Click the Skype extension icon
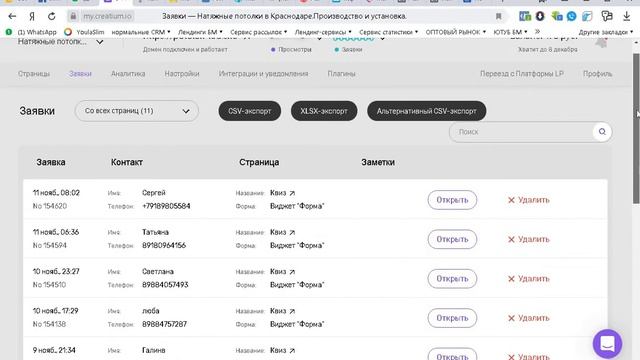640x360 pixels. point(571,16)
